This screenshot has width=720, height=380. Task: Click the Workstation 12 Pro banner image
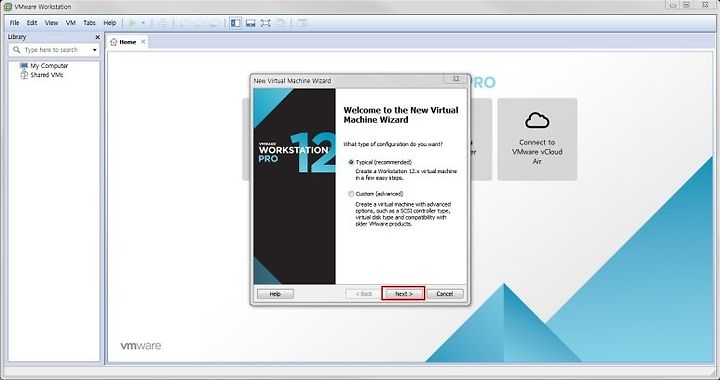point(294,186)
